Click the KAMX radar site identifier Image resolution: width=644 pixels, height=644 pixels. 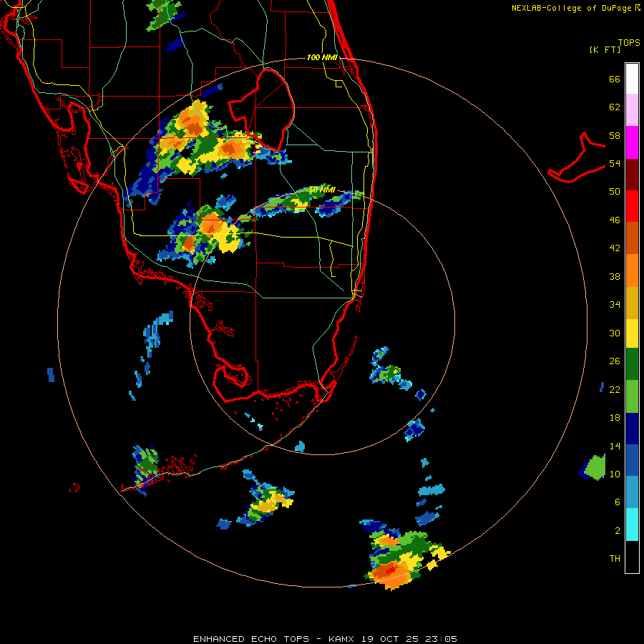343,639
